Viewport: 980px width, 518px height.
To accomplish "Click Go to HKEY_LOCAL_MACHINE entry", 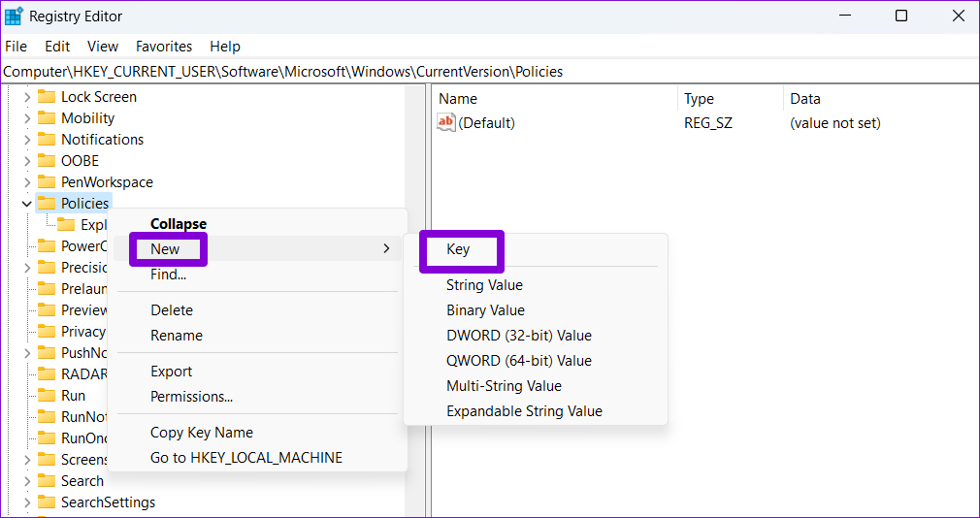I will (245, 458).
